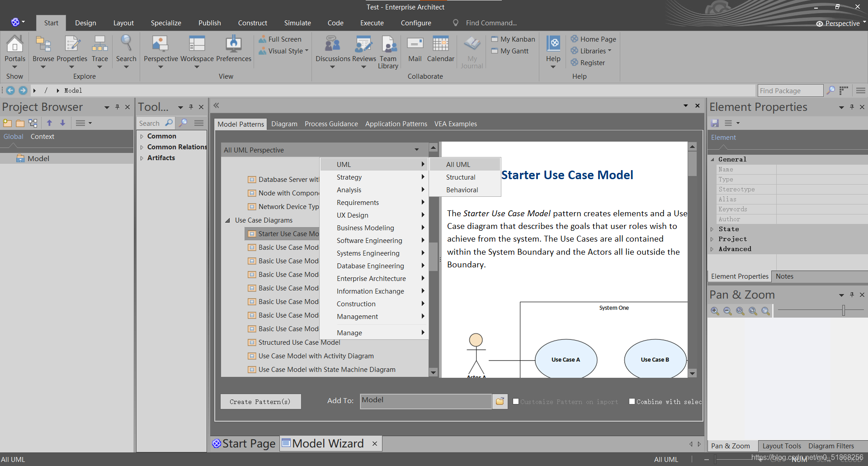The image size is (868, 466).
Task: Open the Visual Style dropdown
Action: pyautogui.click(x=284, y=51)
